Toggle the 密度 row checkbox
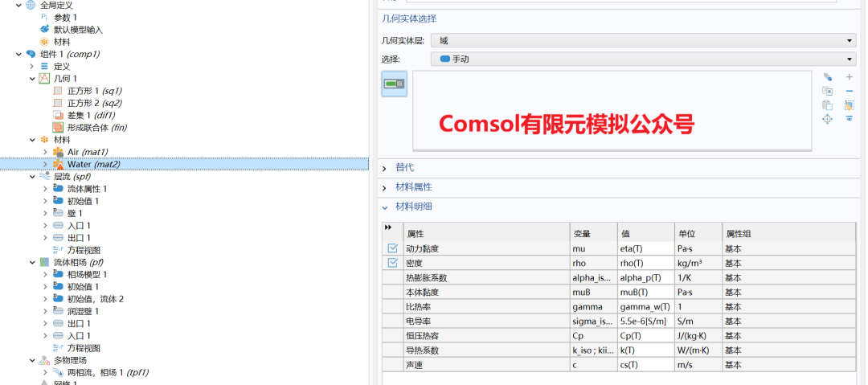This screenshot has height=385, width=868. click(393, 263)
